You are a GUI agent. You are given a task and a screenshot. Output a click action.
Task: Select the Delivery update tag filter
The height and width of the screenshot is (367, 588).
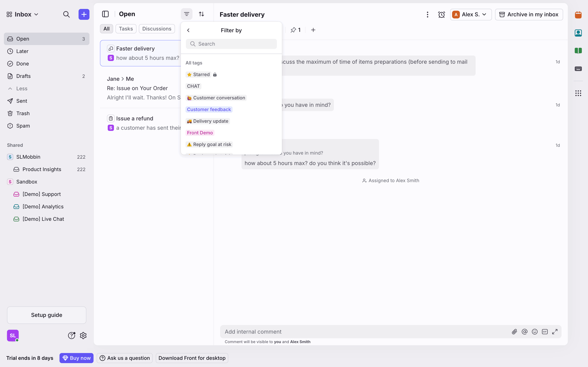[x=208, y=121]
